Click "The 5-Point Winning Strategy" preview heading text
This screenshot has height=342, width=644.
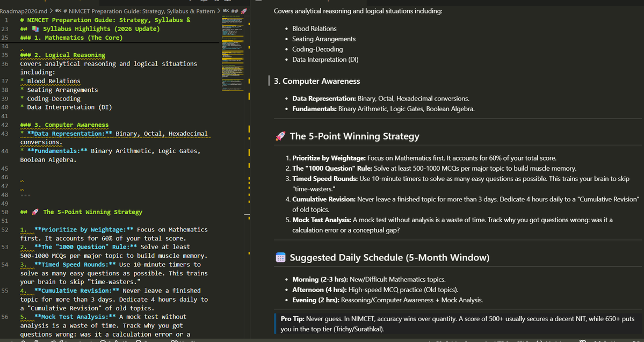tap(354, 136)
